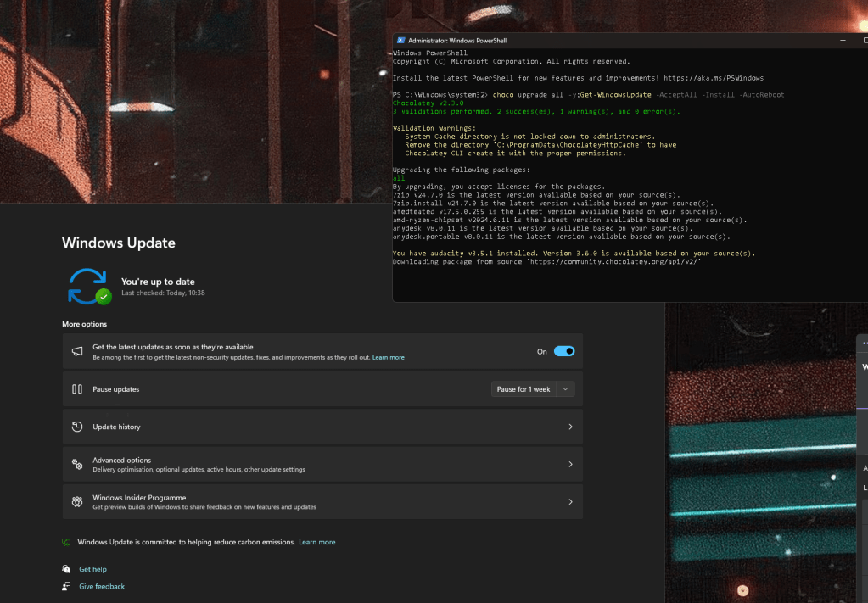Viewport: 868px width, 603px height.
Task: Click the Advanced options label
Action: click(x=122, y=461)
